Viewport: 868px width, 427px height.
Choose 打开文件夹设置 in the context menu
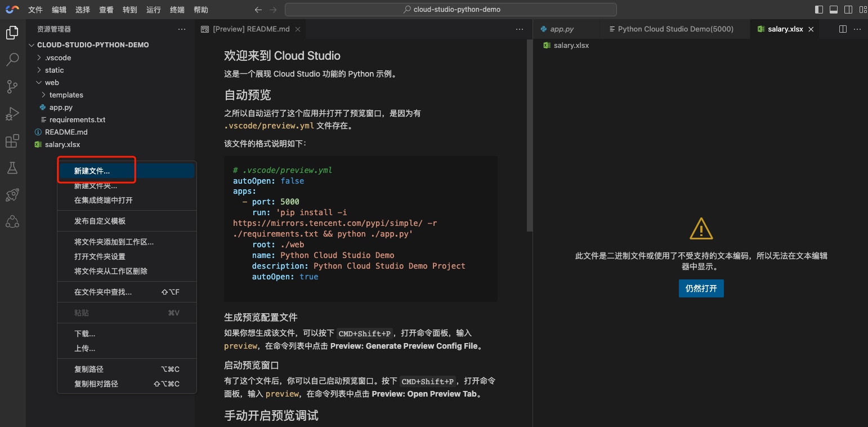pyautogui.click(x=127, y=256)
